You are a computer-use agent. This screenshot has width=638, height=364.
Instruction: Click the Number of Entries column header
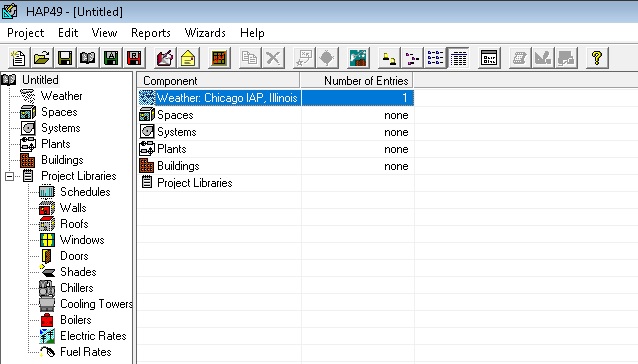(x=357, y=81)
